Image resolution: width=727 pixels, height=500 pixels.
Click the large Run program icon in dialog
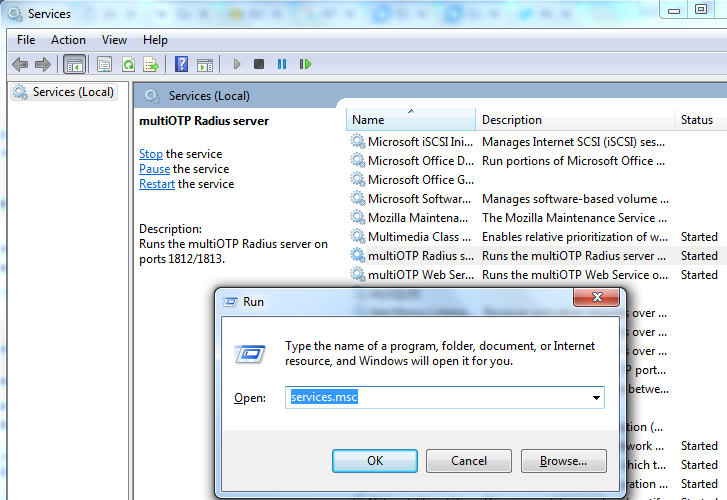(x=250, y=354)
